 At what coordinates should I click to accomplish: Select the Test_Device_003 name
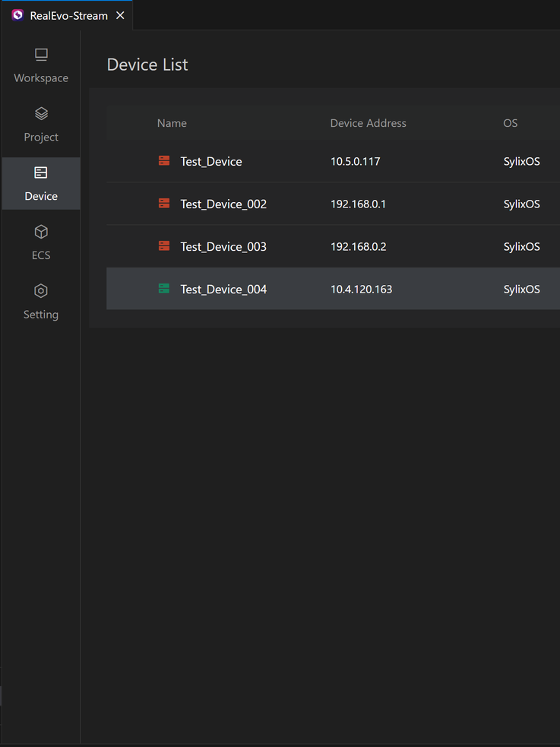(223, 247)
